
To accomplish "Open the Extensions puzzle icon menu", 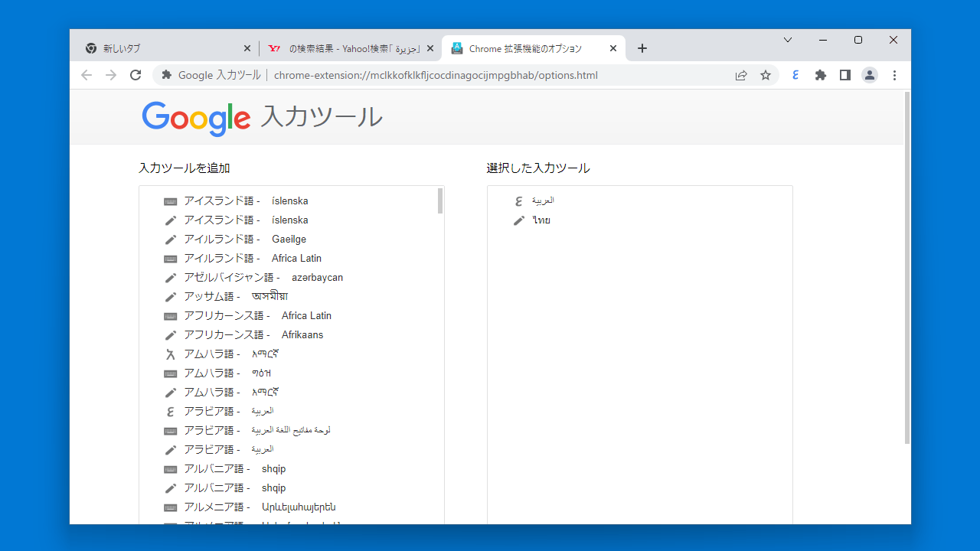I will (821, 75).
